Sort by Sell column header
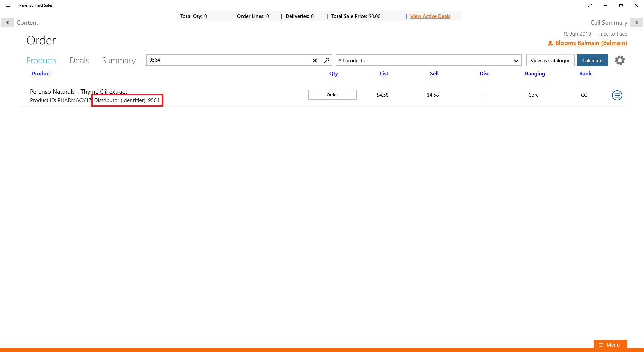The height and width of the screenshot is (352, 644). click(434, 74)
